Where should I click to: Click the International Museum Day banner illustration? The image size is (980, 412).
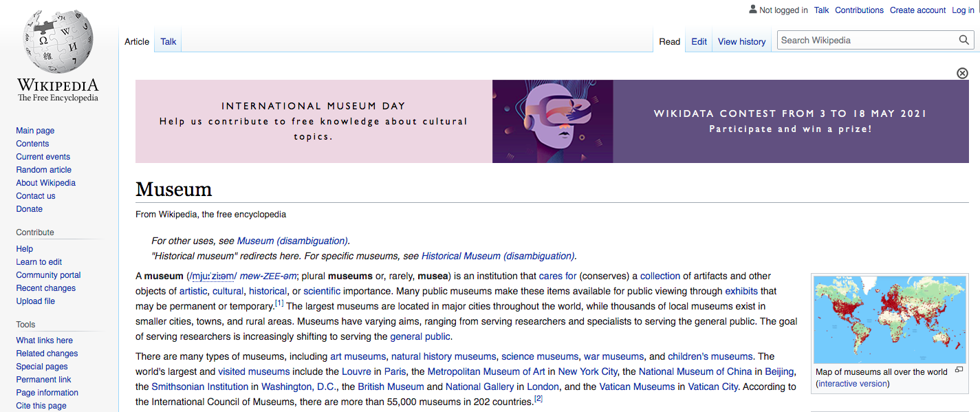pyautogui.click(x=552, y=121)
